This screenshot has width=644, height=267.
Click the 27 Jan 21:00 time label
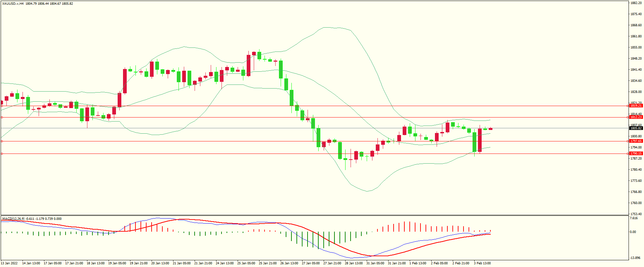point(332,263)
